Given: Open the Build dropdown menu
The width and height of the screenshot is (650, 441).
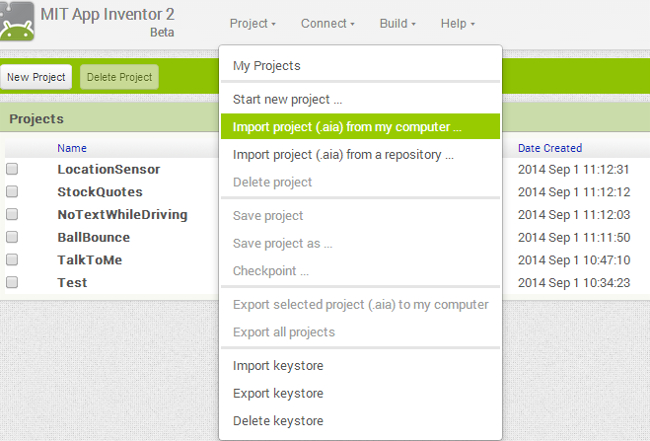Looking at the screenshot, I should pyautogui.click(x=397, y=23).
